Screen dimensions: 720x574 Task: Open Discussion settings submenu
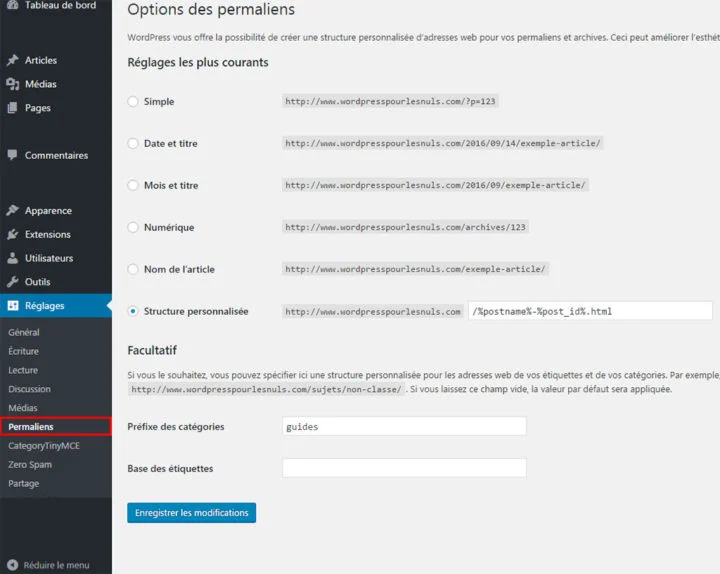[29, 389]
